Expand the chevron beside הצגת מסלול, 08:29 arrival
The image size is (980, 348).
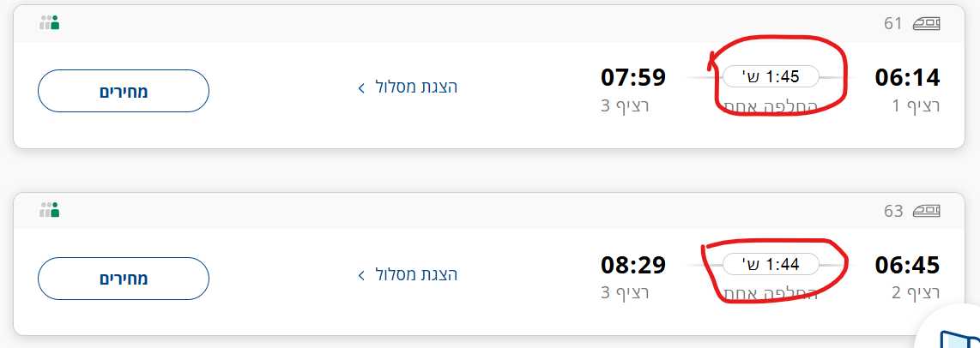[362, 275]
